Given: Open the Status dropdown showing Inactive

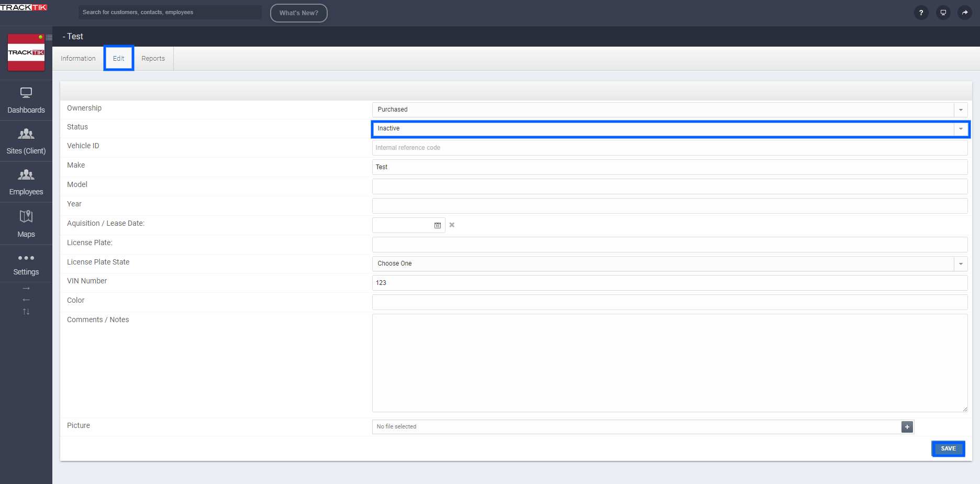Looking at the screenshot, I should coord(670,128).
